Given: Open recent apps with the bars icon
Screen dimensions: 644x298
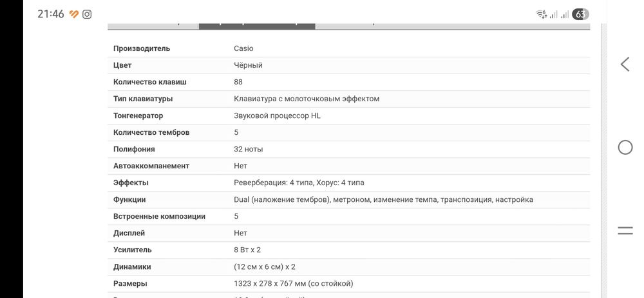Looking at the screenshot, I should click(625, 230).
